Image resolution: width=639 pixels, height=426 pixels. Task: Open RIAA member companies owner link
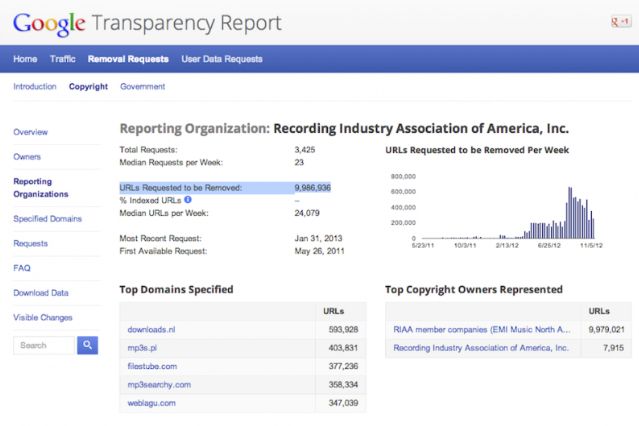click(x=482, y=329)
